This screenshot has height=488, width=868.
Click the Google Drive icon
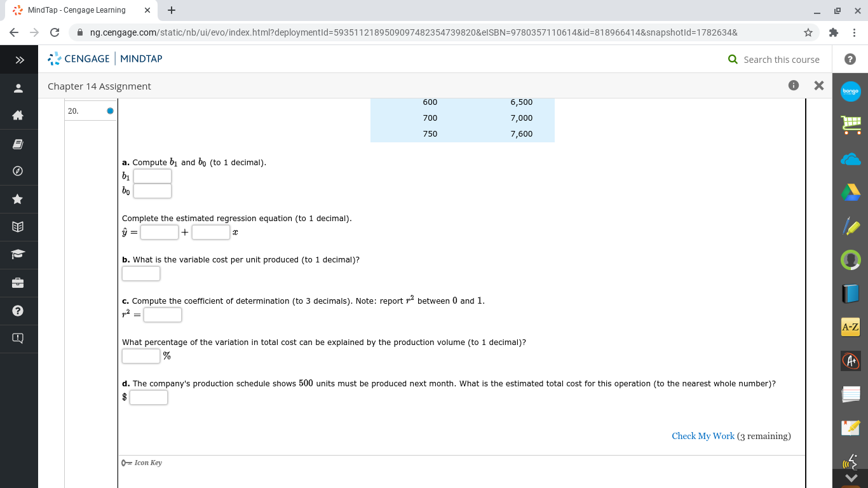tap(851, 192)
